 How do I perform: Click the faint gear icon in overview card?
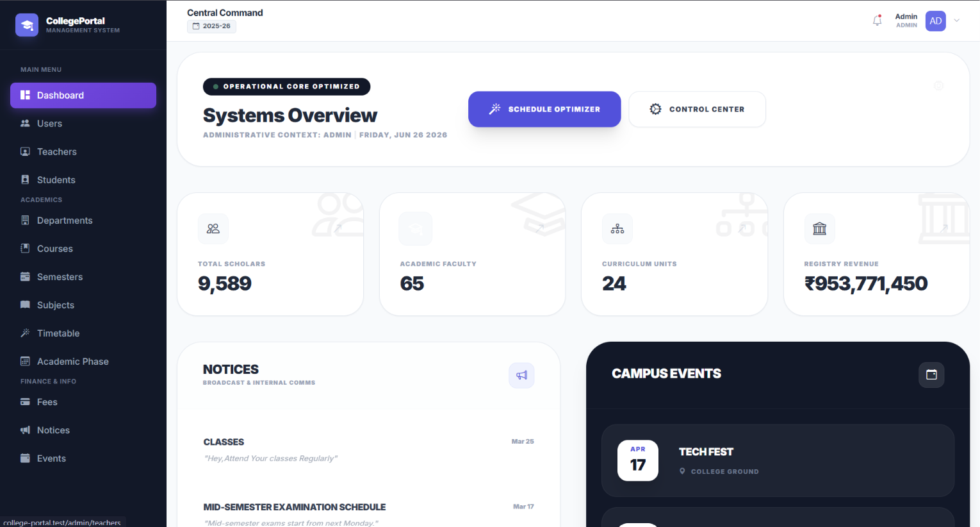938,85
